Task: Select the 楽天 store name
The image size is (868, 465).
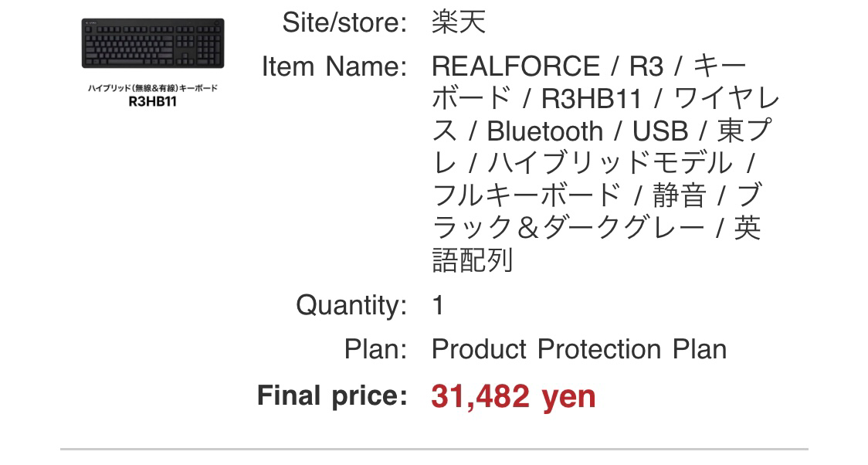Action: point(459,22)
